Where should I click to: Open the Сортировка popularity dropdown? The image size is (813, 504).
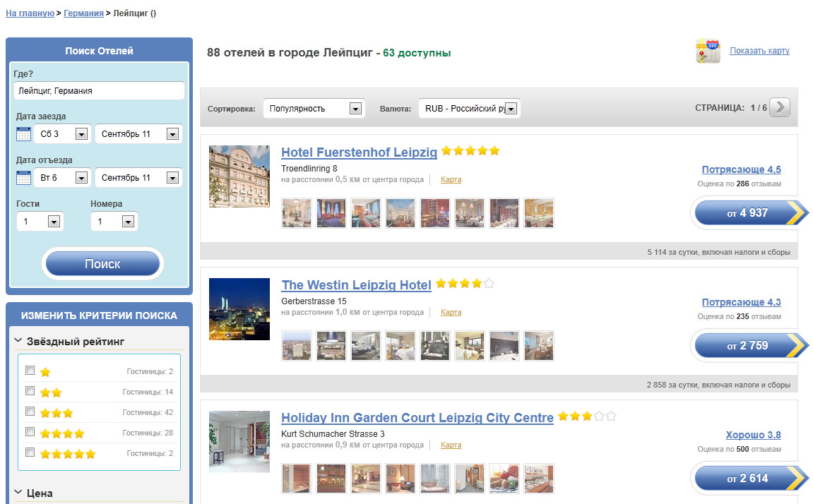point(314,109)
